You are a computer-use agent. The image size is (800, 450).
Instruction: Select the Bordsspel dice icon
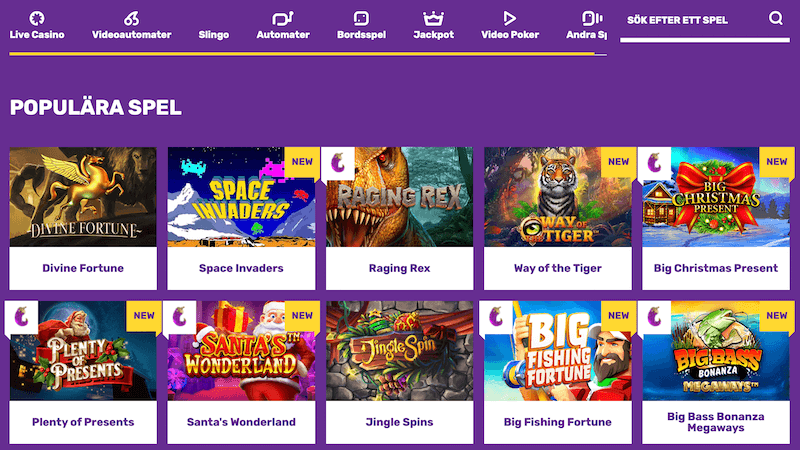click(x=361, y=18)
